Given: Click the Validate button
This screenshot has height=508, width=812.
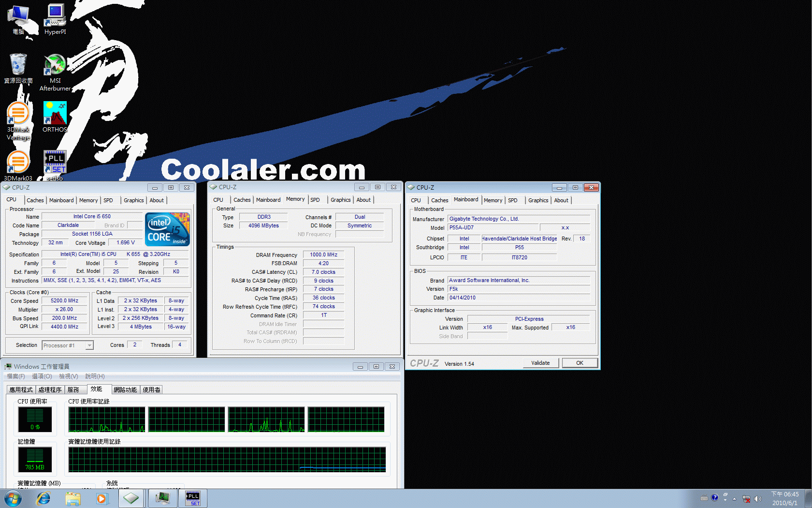Looking at the screenshot, I should pos(540,363).
